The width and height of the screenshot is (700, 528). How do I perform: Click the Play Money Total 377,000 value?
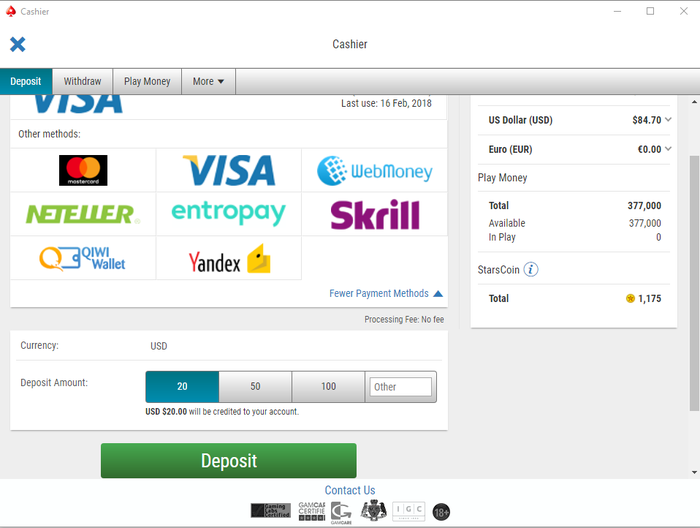(x=644, y=206)
